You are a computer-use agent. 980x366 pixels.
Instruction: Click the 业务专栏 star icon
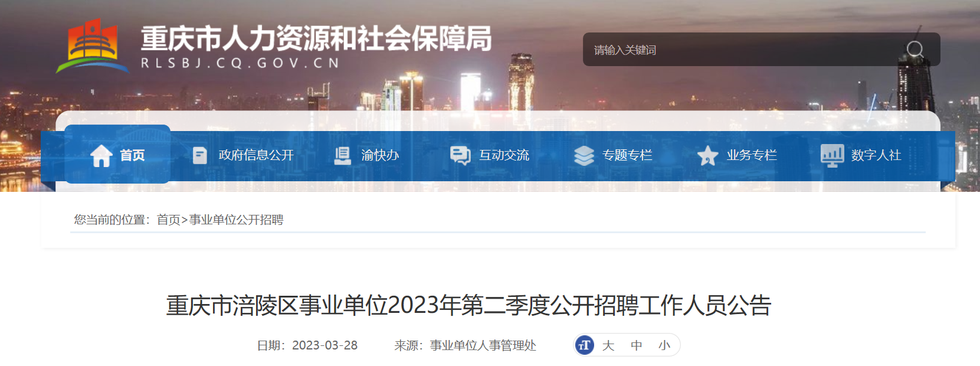point(707,156)
